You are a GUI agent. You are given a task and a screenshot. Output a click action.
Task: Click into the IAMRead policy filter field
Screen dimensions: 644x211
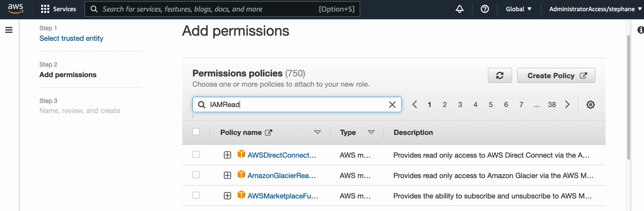[x=297, y=105]
